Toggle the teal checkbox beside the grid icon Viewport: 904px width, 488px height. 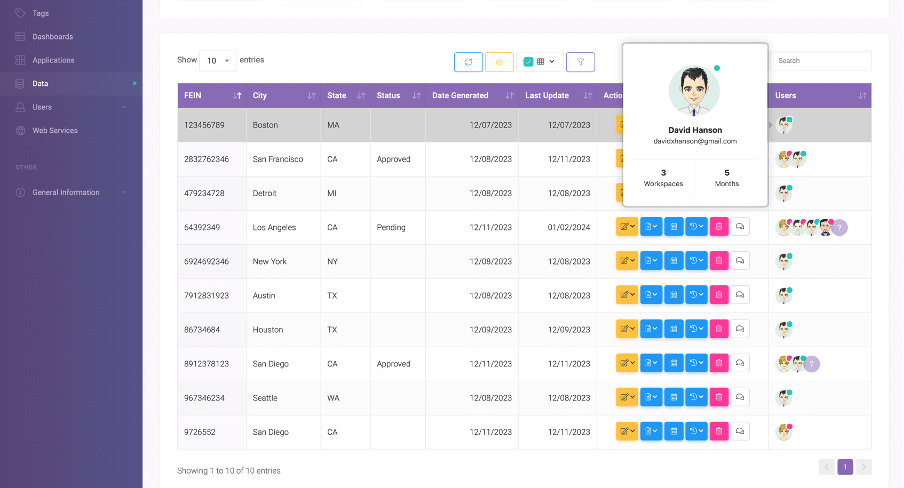[528, 62]
